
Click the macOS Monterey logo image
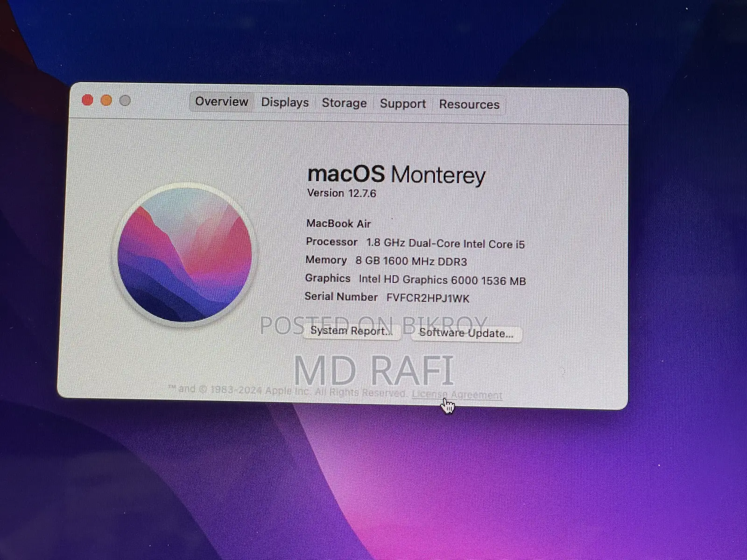(x=184, y=255)
